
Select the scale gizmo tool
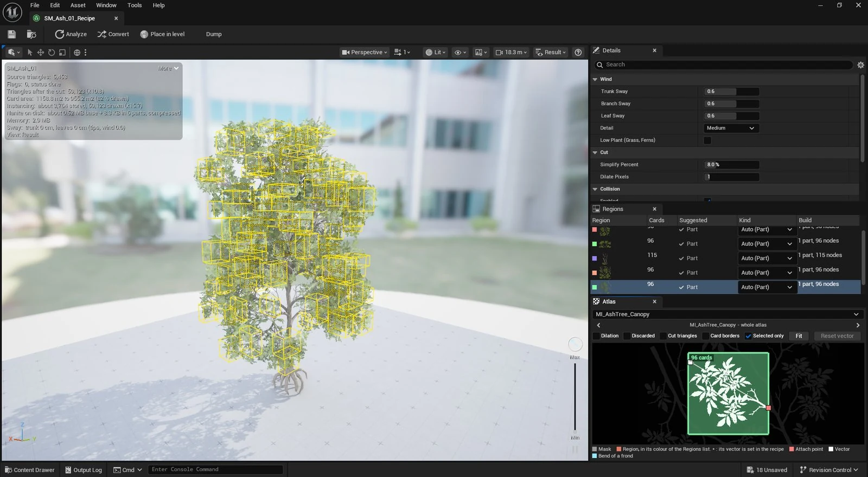[x=62, y=53]
